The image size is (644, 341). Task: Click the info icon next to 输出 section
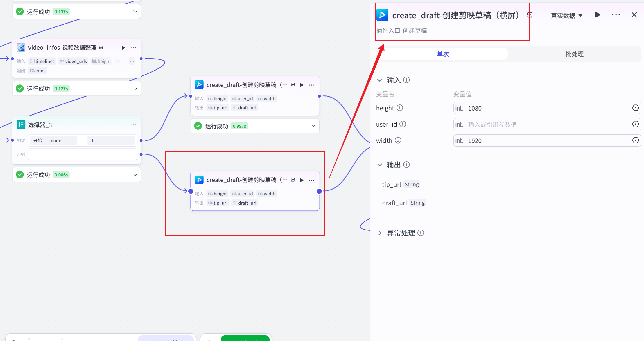(406, 165)
